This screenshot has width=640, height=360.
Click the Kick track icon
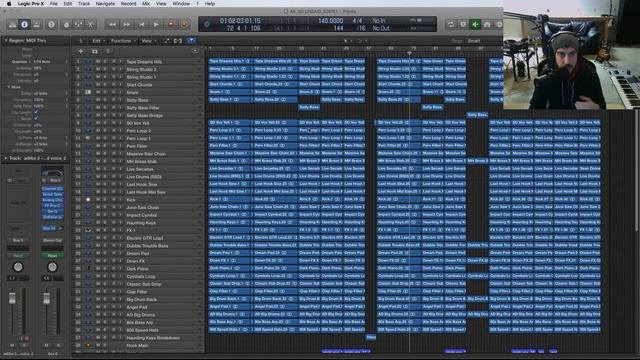pos(88,200)
